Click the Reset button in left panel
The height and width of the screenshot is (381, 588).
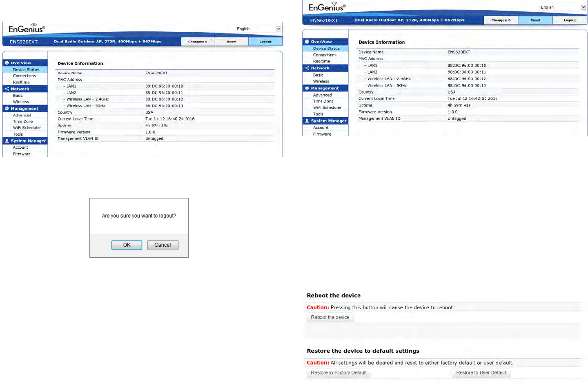(232, 42)
